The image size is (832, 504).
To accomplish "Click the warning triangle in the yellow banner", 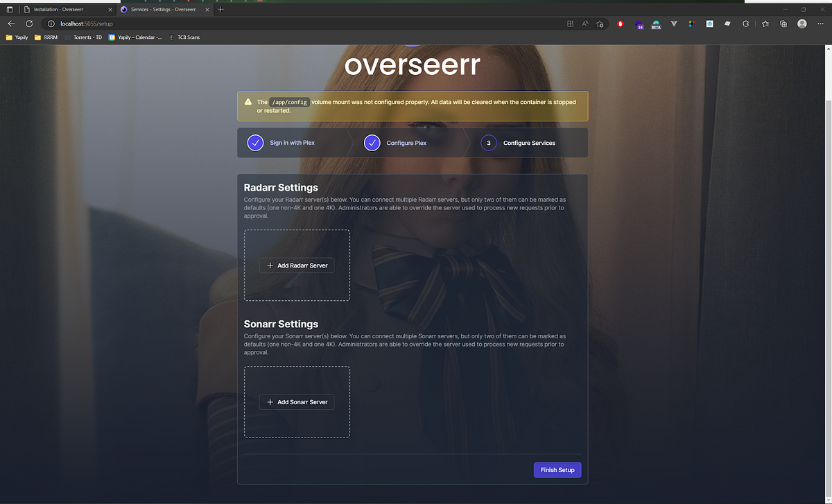I will click(248, 101).
